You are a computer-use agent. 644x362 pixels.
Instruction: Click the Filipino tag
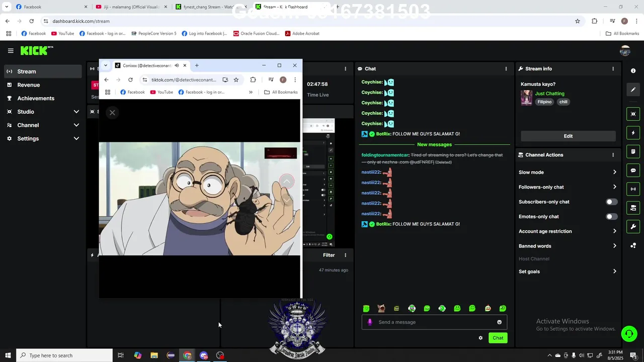tap(544, 102)
